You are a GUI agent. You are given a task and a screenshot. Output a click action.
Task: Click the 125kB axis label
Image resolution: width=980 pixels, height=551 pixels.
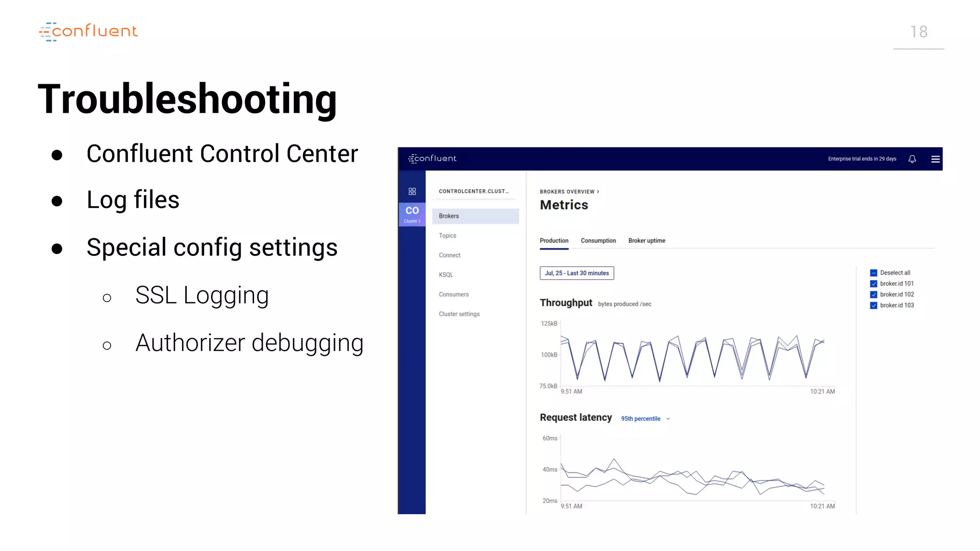(x=549, y=324)
